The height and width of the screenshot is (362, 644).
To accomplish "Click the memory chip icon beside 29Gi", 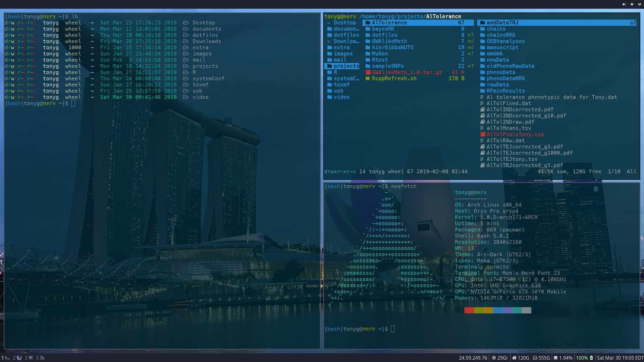I will [494, 358].
